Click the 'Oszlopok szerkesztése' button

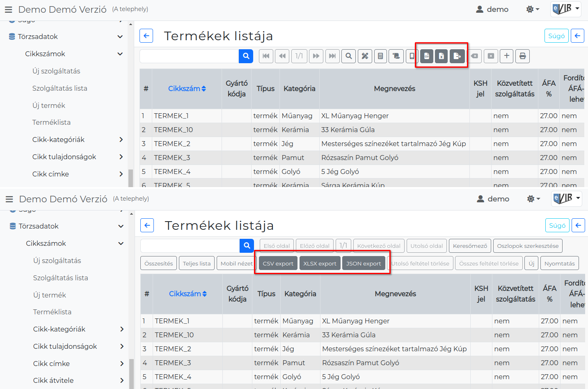pyautogui.click(x=528, y=246)
